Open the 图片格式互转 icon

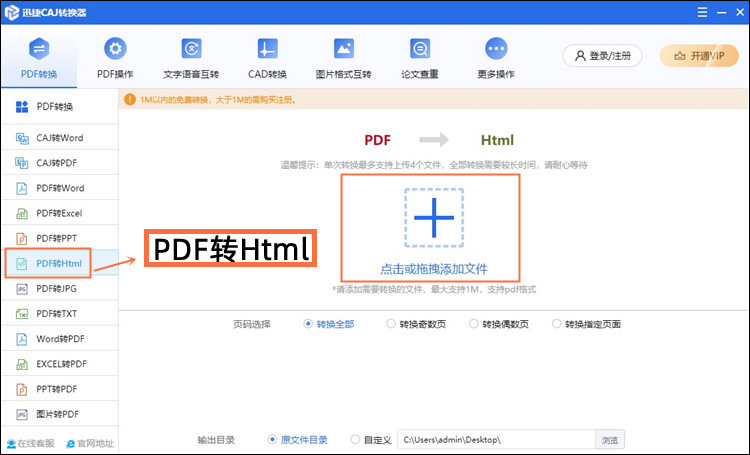pyautogui.click(x=343, y=49)
